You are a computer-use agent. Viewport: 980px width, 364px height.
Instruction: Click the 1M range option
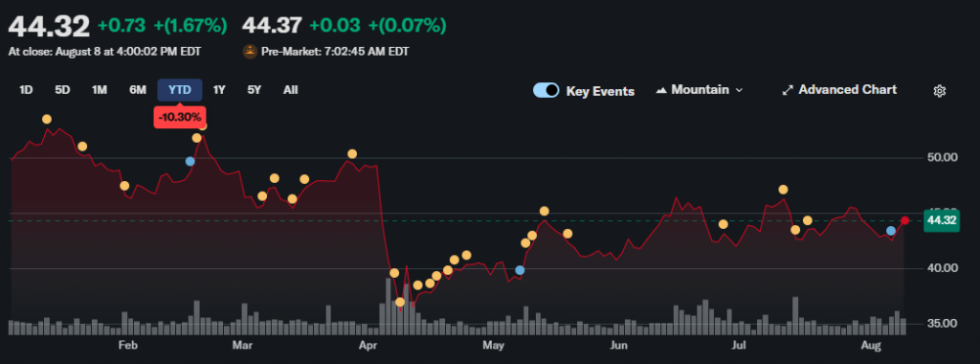(x=100, y=90)
